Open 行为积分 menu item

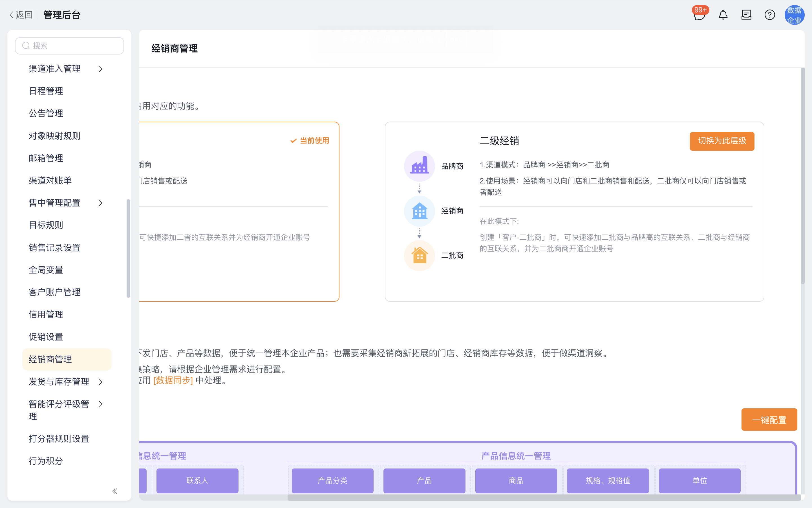[46, 461]
